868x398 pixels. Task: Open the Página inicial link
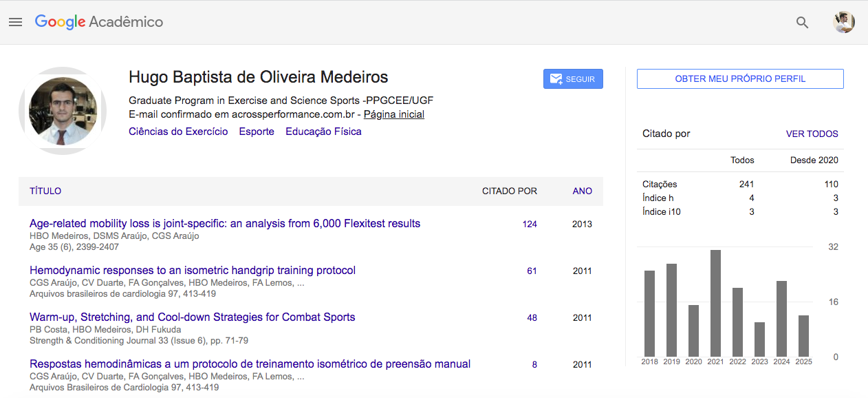tap(393, 115)
